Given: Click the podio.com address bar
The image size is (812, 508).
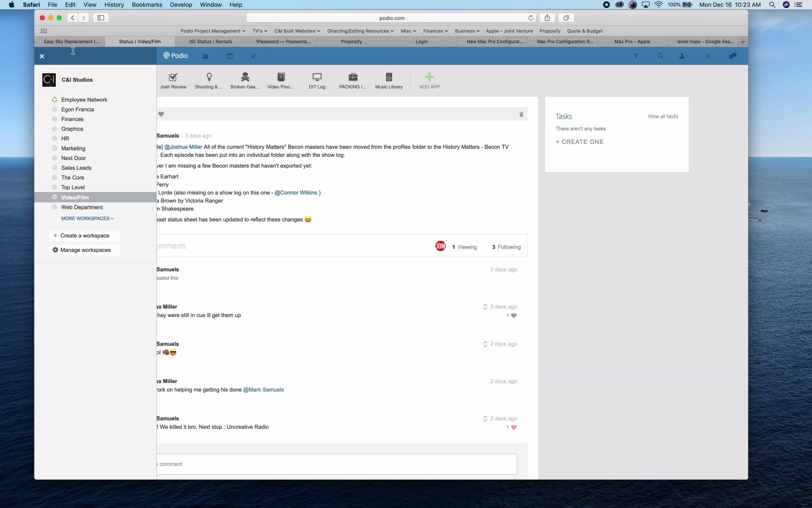Looking at the screenshot, I should pos(391,18).
